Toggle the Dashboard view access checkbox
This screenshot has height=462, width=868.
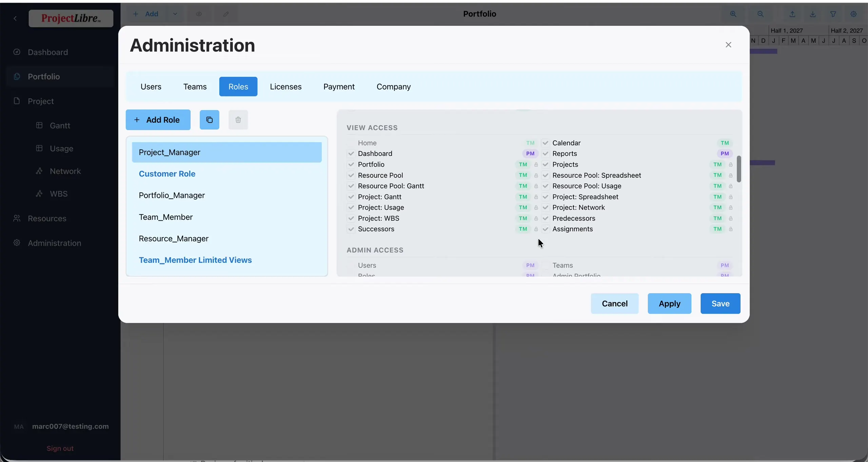click(x=351, y=153)
